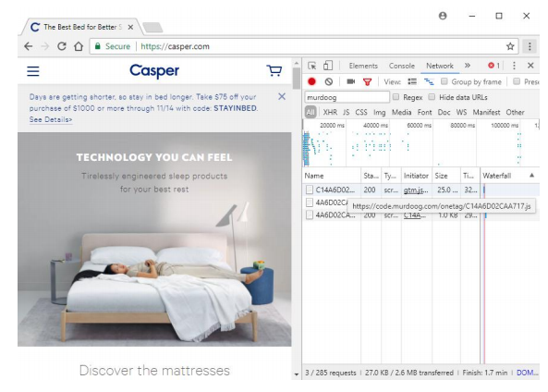Sort by Size column header
Image resolution: width=548 pixels, height=392 pixels.
click(446, 176)
